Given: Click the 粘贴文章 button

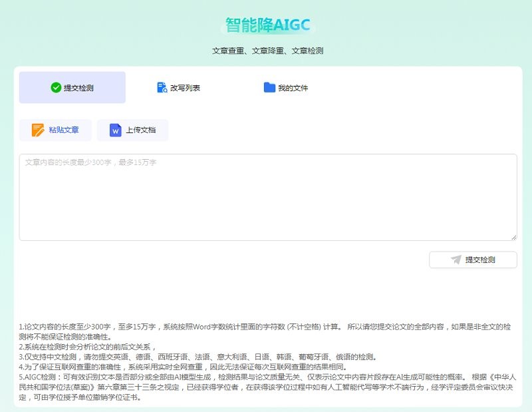Looking at the screenshot, I should [x=57, y=129].
